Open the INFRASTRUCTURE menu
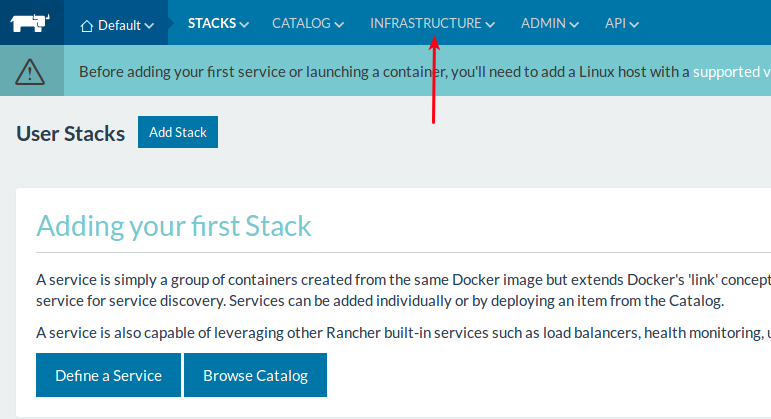 (x=432, y=23)
